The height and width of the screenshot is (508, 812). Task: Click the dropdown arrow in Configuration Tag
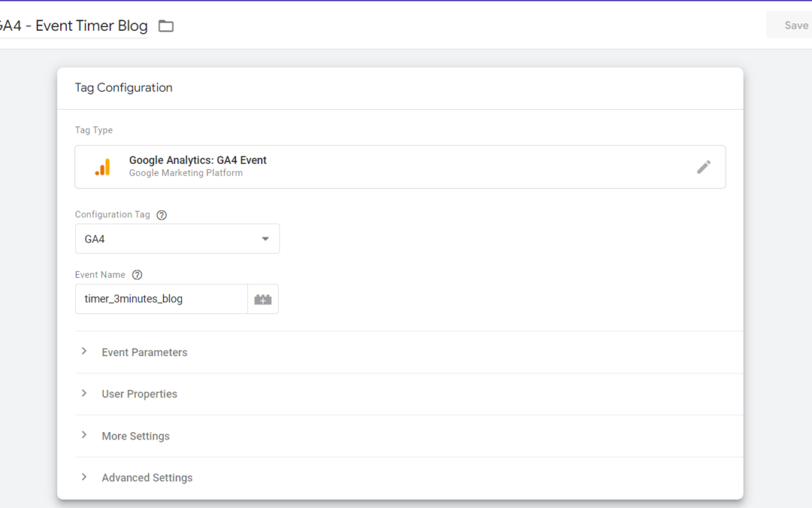pyautogui.click(x=265, y=239)
